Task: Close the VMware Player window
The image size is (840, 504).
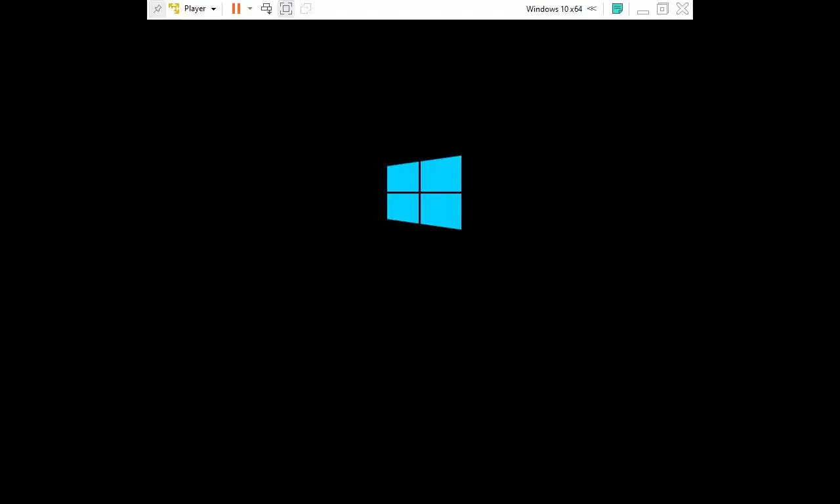Action: (x=682, y=9)
